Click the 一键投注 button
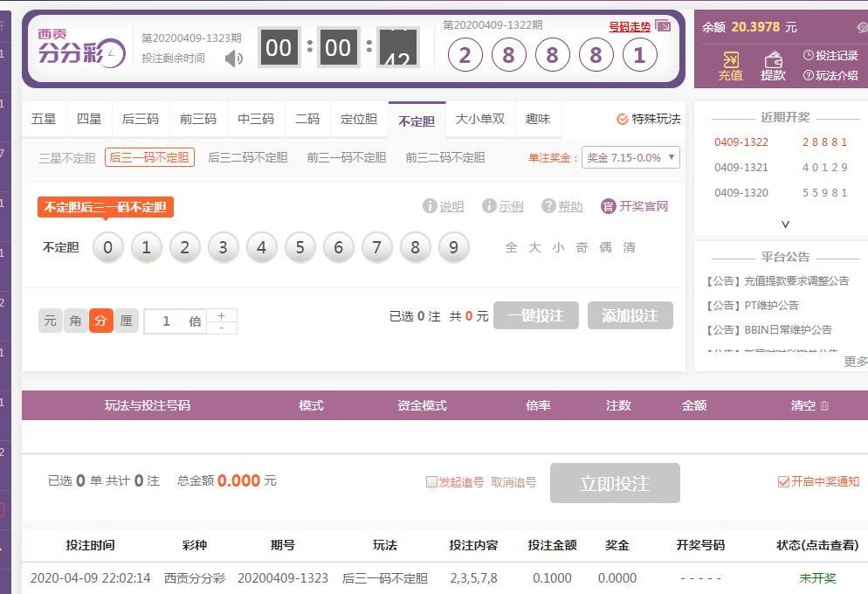868x594 pixels. pos(536,315)
